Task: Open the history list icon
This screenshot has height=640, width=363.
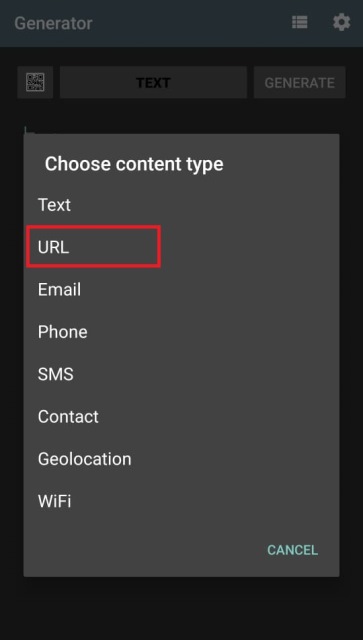Action: pyautogui.click(x=299, y=22)
